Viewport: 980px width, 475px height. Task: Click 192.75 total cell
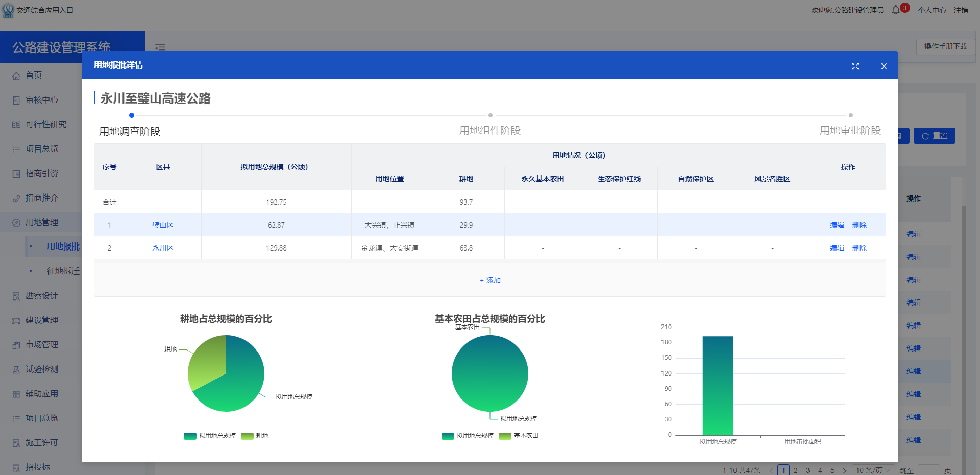pos(276,202)
